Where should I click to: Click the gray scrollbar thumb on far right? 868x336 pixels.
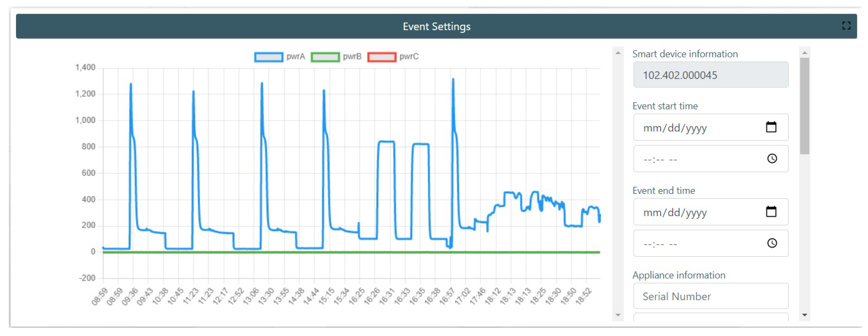[804, 106]
